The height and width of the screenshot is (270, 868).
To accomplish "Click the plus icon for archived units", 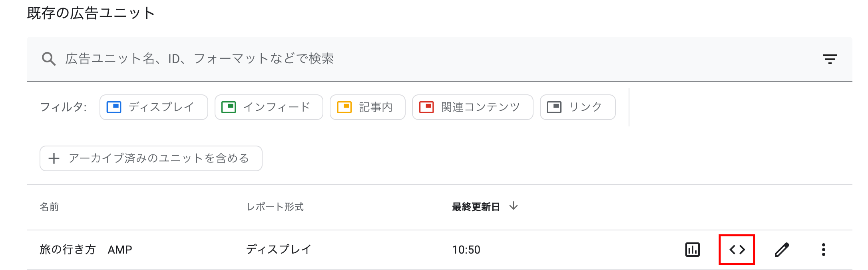I will pos(54,158).
